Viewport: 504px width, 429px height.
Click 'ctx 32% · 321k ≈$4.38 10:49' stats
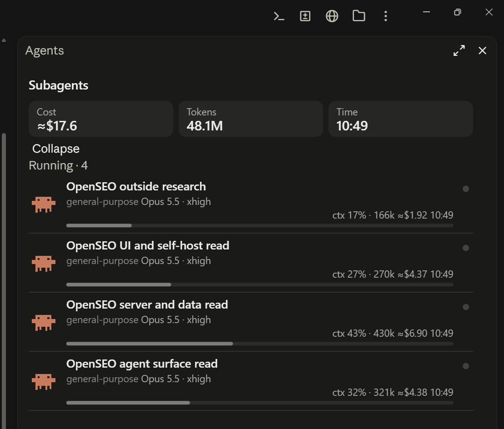393,393
